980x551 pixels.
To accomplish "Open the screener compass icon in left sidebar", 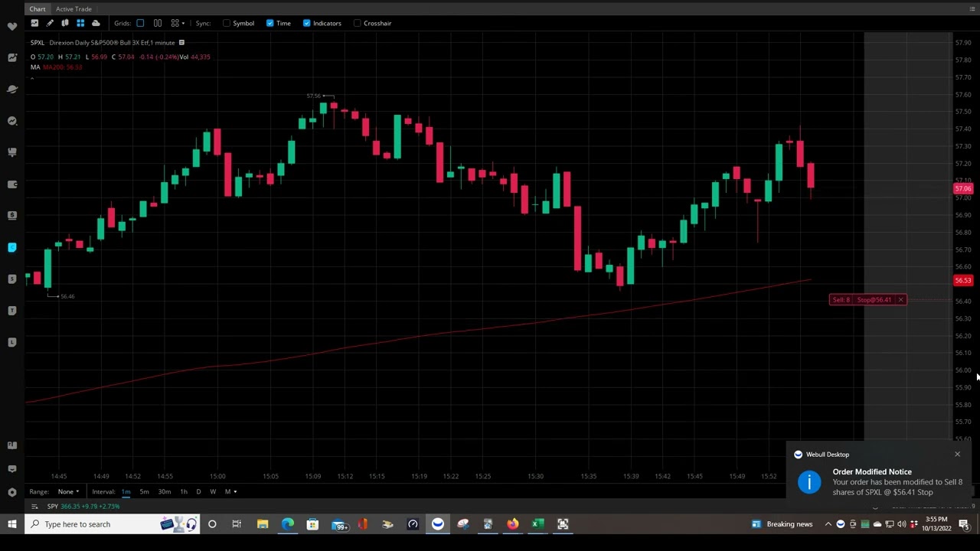I will [x=12, y=120].
